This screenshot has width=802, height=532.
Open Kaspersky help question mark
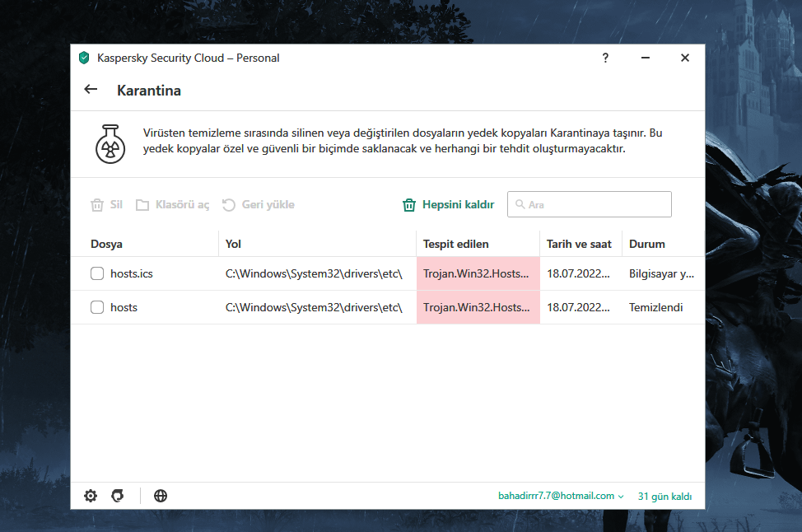(605, 58)
